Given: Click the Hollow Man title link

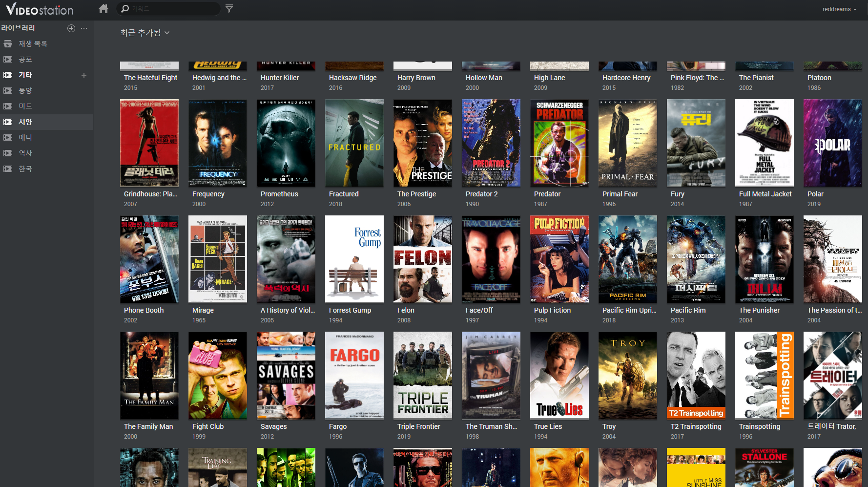Looking at the screenshot, I should (x=484, y=78).
